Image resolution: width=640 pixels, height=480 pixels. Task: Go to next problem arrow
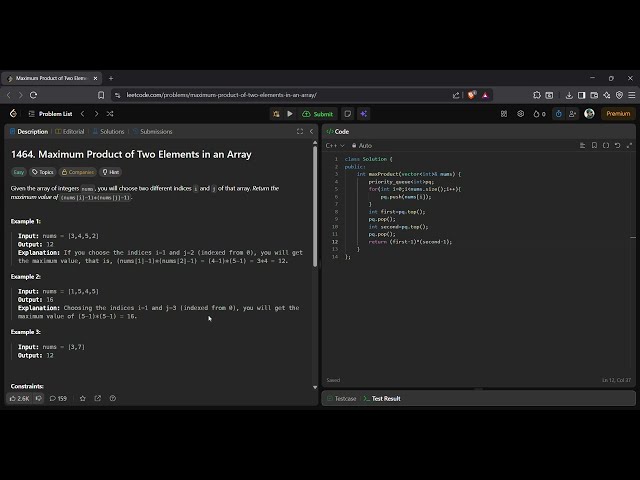96,114
